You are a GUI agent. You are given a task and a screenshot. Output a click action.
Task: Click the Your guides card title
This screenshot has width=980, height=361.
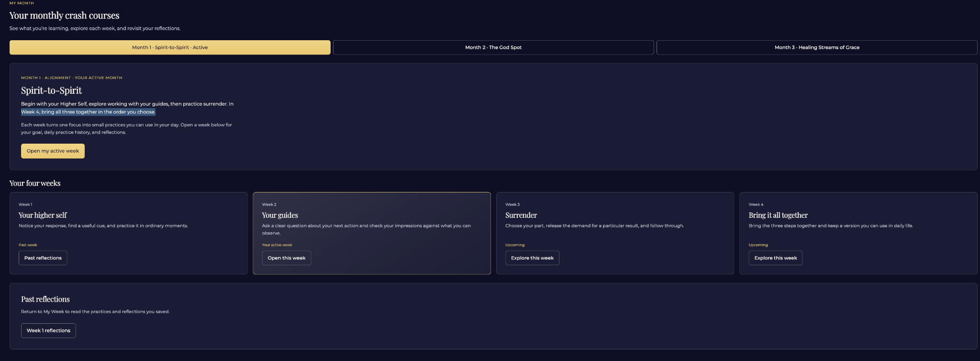click(280, 215)
